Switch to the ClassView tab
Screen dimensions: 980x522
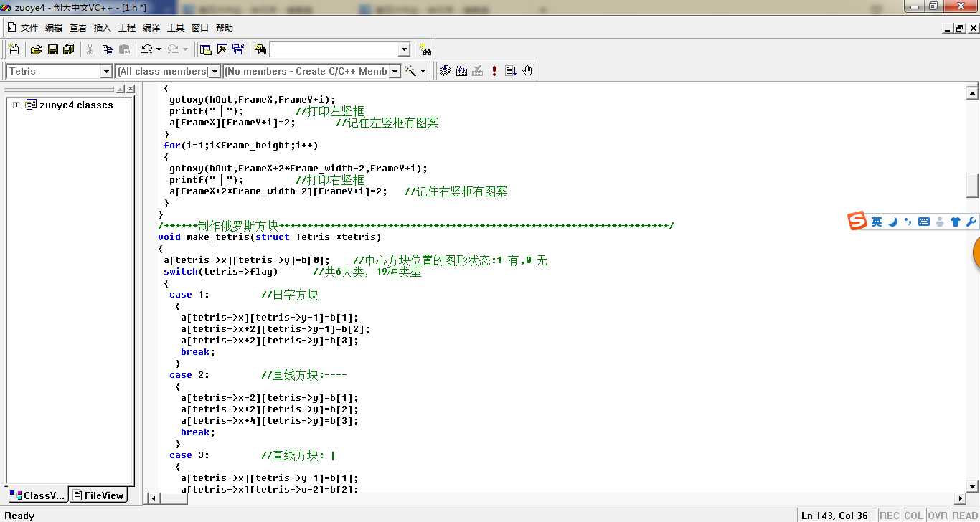(37, 495)
